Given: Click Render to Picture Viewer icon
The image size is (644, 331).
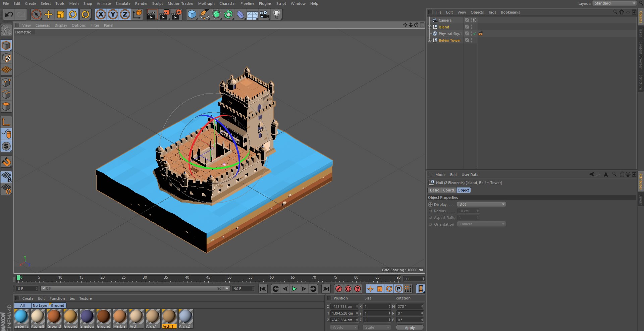Looking at the screenshot, I should point(164,14).
